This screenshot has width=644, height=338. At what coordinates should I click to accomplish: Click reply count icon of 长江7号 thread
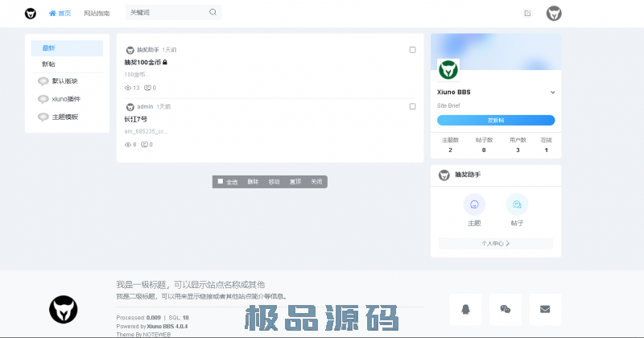click(144, 145)
